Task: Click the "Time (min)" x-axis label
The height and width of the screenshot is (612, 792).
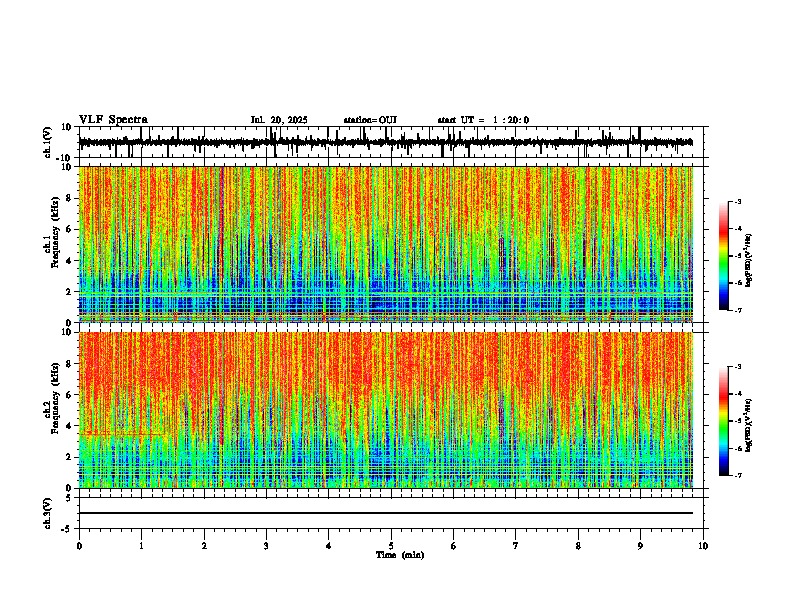Action: pyautogui.click(x=400, y=555)
